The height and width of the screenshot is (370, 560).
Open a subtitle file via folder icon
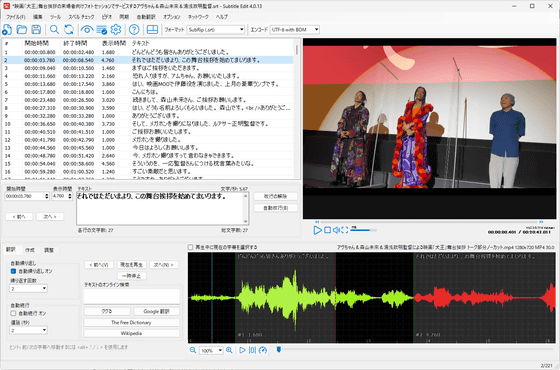pyautogui.click(x=22, y=30)
